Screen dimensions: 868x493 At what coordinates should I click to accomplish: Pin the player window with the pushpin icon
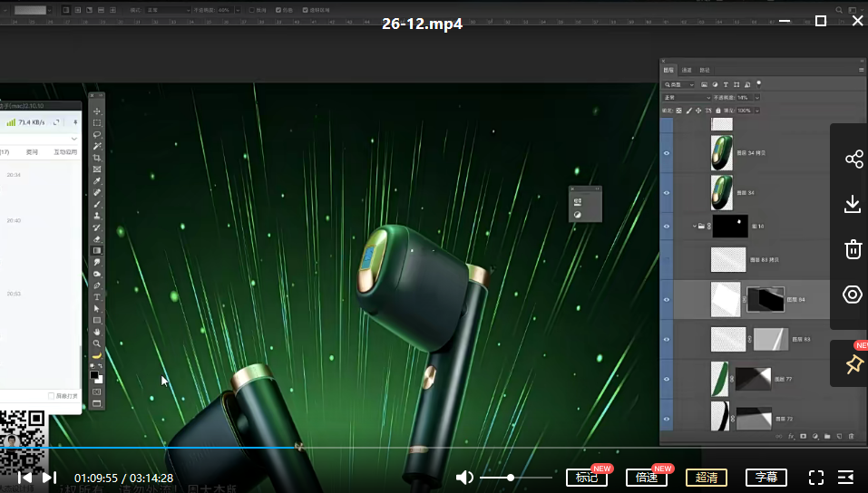pos(853,363)
